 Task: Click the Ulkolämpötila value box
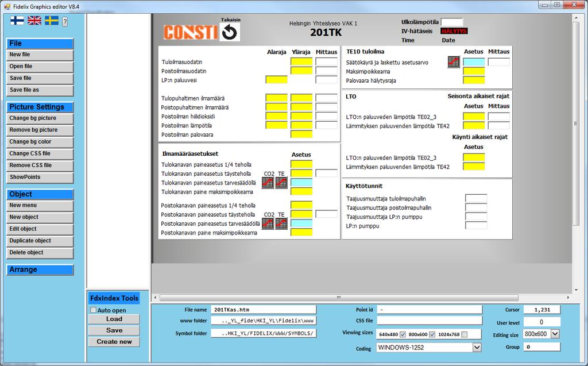[x=452, y=22]
